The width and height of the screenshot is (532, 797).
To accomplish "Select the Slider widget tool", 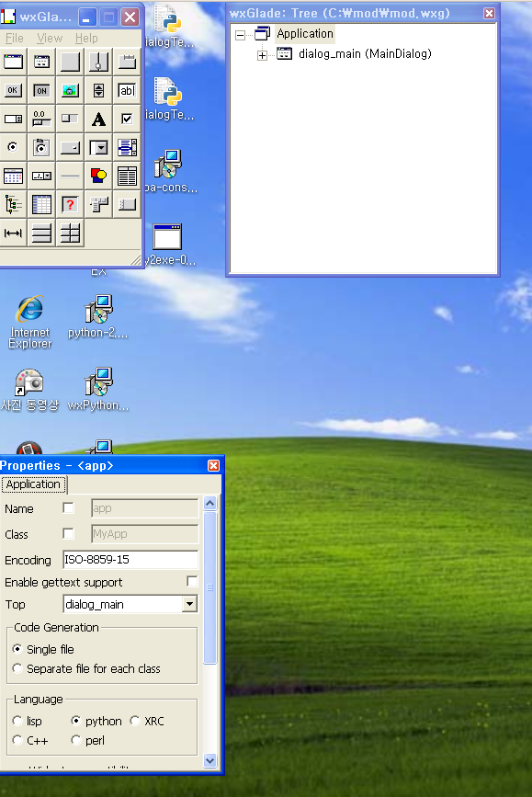I will pos(41,119).
